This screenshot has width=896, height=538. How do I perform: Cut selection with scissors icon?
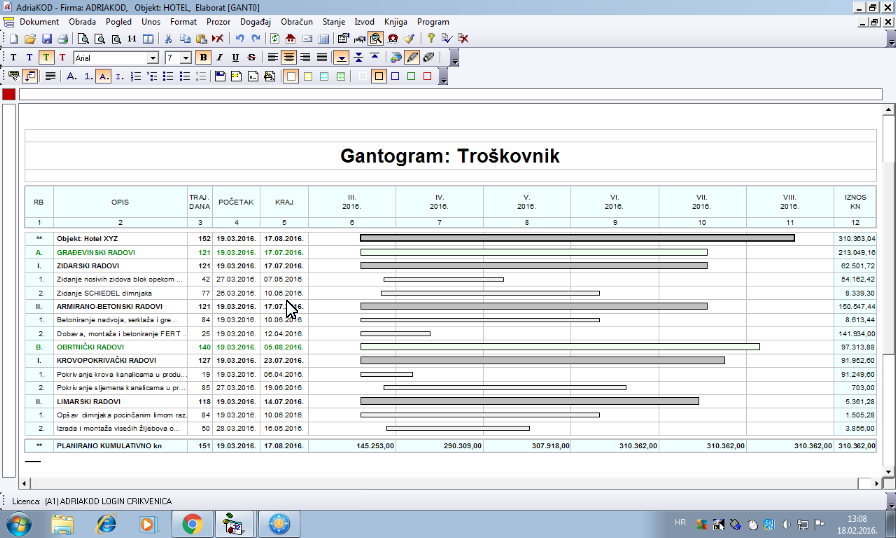coord(169,39)
